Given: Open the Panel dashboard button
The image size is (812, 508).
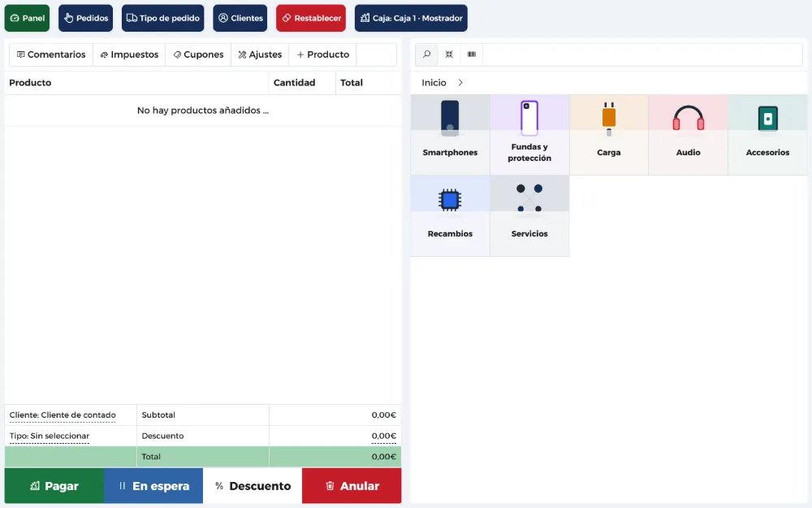Looking at the screenshot, I should [x=27, y=18].
